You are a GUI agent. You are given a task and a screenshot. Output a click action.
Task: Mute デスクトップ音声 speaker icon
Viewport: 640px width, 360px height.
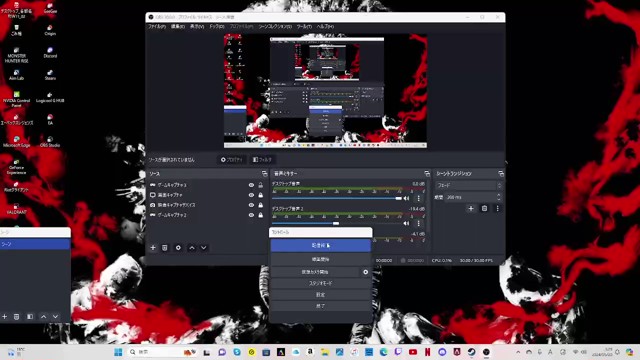tap(406, 198)
